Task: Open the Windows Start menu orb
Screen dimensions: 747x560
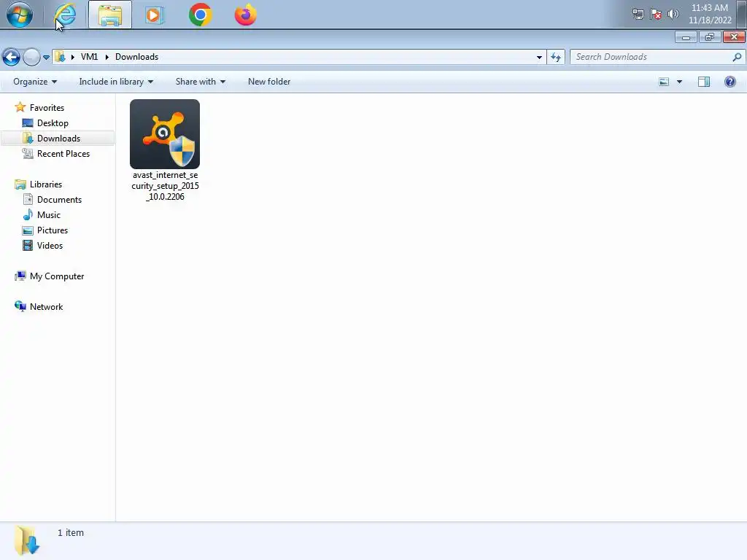Action: pyautogui.click(x=20, y=15)
